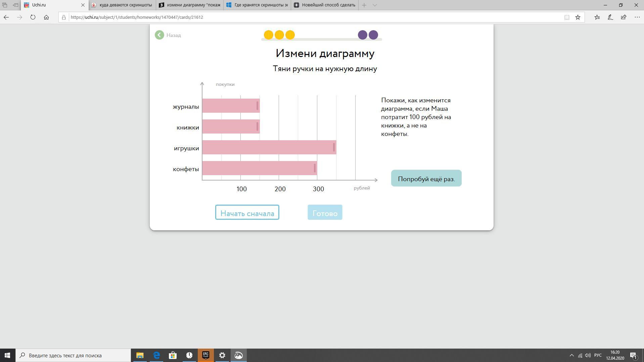Click the Готово button
644x362 pixels.
(x=325, y=212)
